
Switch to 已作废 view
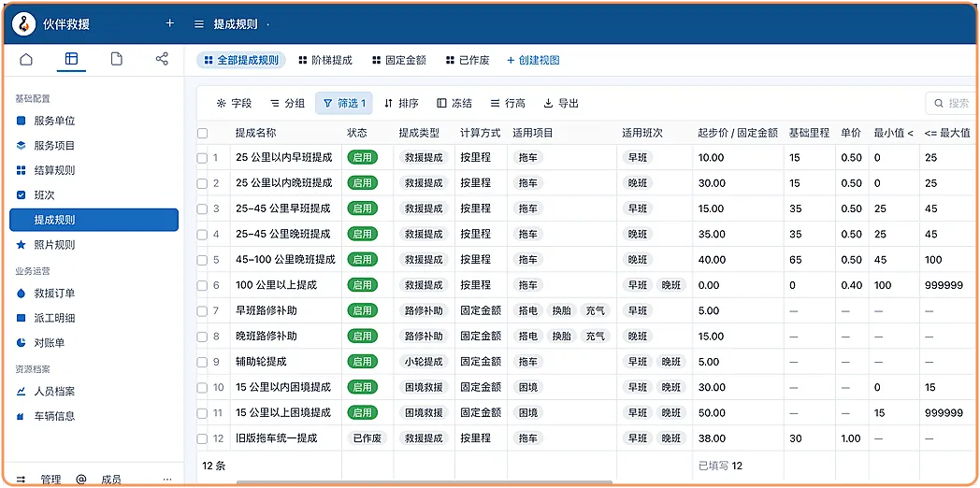pos(468,60)
